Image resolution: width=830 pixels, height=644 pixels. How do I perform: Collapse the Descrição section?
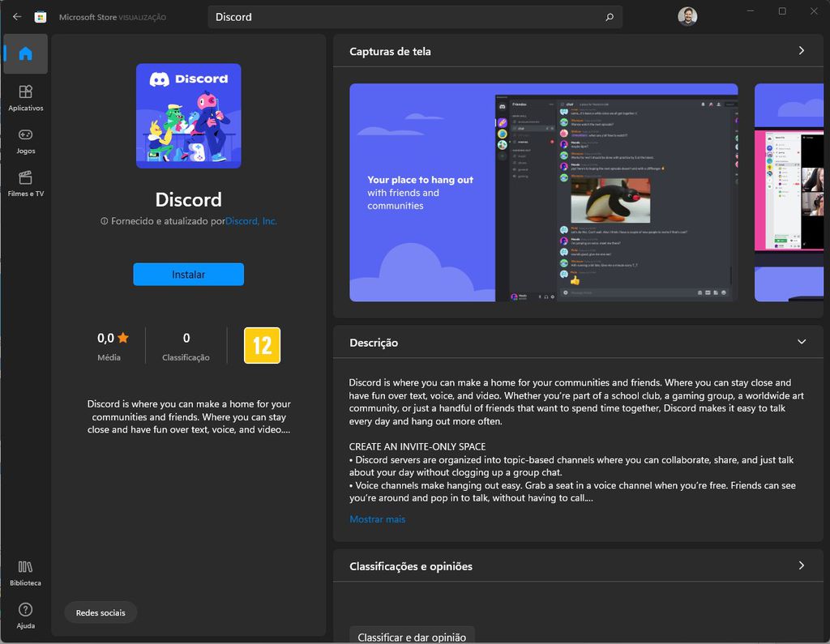pyautogui.click(x=802, y=342)
